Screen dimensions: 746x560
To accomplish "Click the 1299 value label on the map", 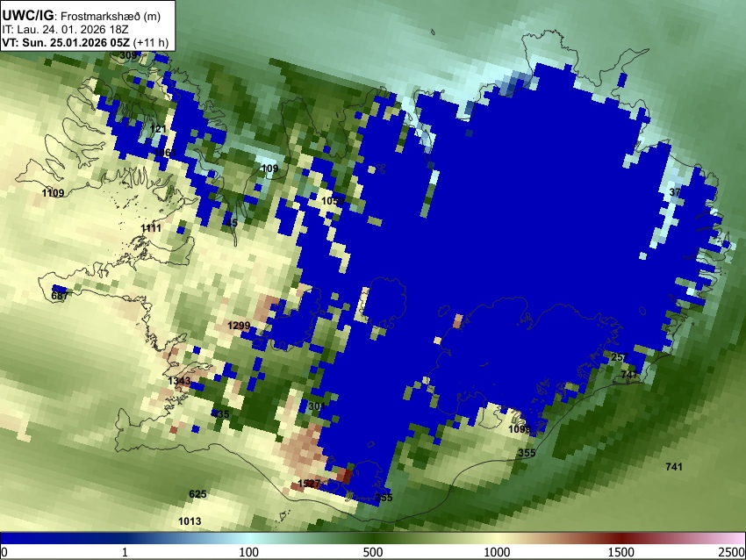I will click(x=239, y=326).
